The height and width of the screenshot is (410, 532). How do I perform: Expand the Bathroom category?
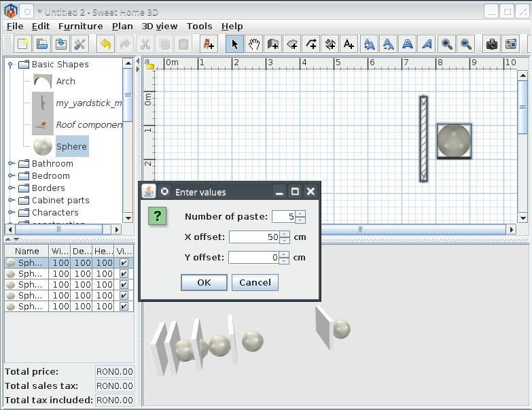coord(11,164)
